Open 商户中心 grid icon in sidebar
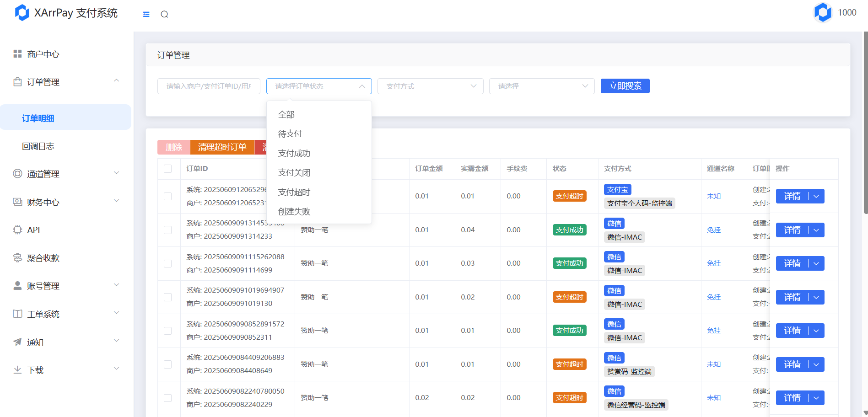868x417 pixels. [x=17, y=54]
